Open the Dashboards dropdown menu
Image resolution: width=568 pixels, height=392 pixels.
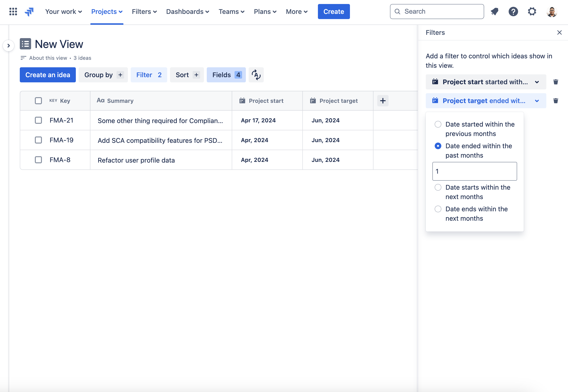click(187, 11)
